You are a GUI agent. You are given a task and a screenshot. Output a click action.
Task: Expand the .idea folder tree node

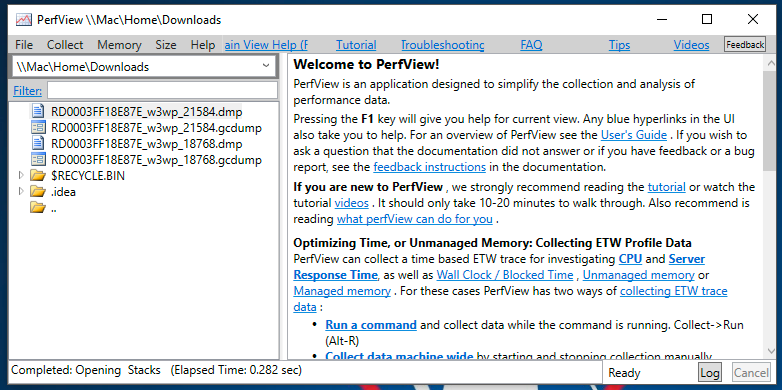[x=20, y=192]
